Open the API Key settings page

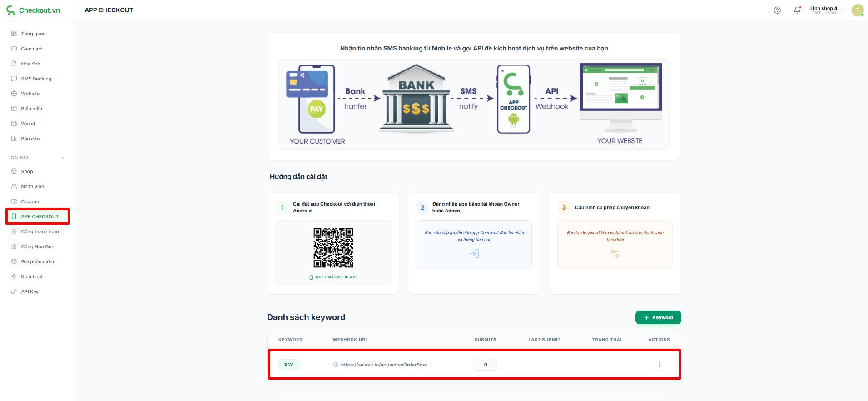(x=30, y=291)
